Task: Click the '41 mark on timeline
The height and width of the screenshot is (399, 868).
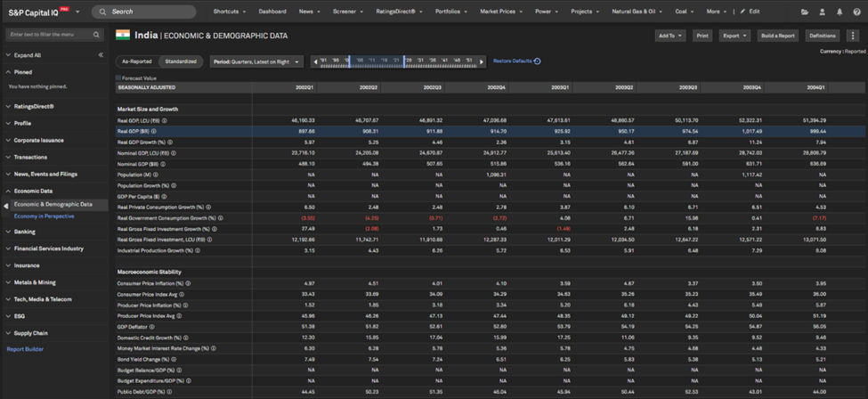Action: click(x=444, y=60)
